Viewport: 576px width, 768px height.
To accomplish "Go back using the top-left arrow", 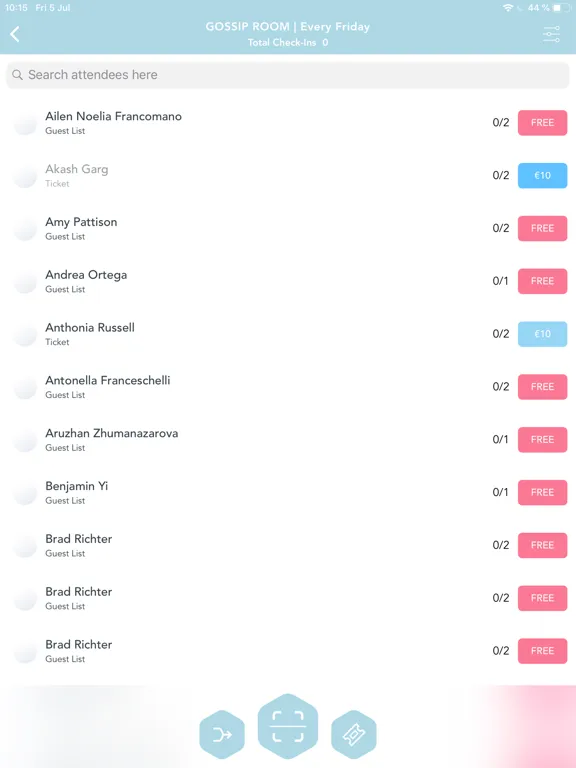I will (15, 34).
